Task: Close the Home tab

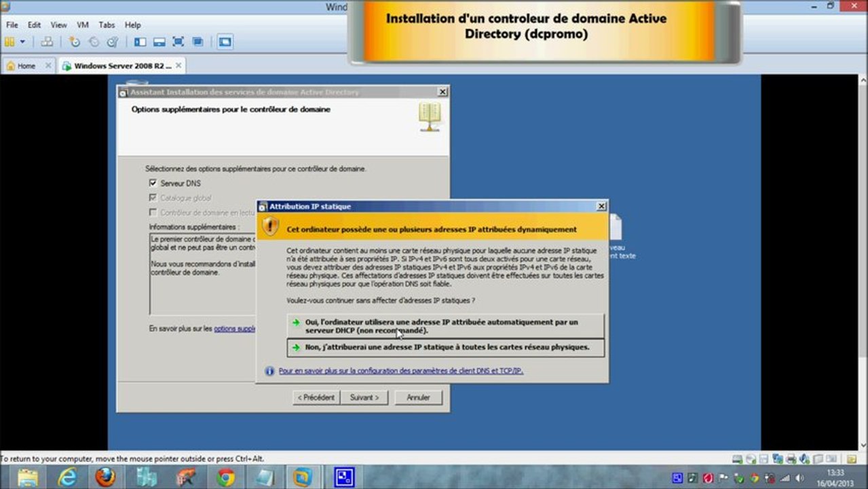Action: 48,66
